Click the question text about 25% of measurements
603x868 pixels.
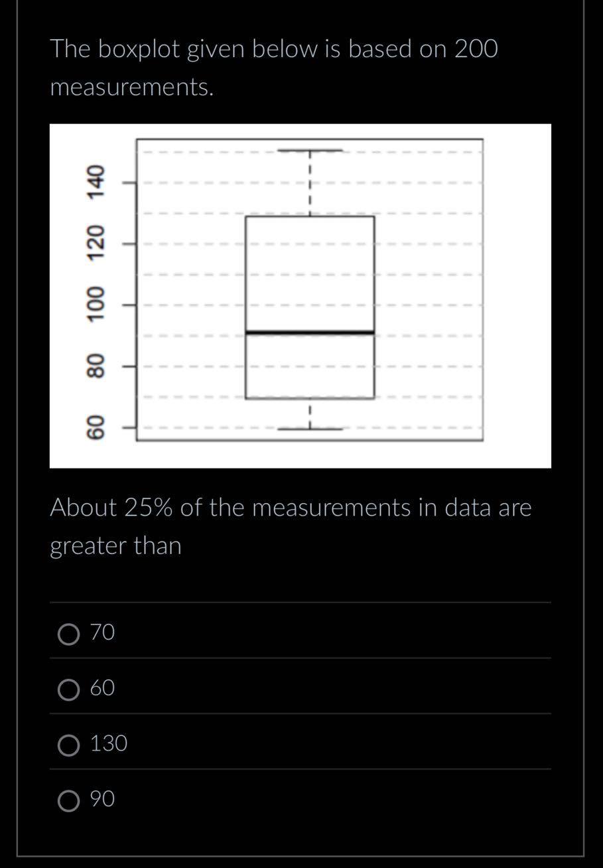click(x=290, y=526)
